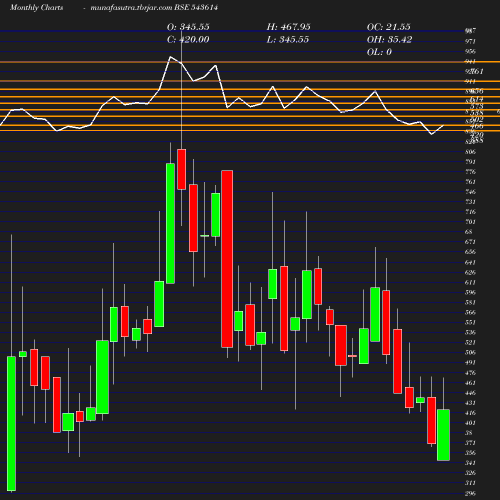This screenshot has width=500, height=500.
Task: Click price axis label 641
Action: tap(470, 262)
